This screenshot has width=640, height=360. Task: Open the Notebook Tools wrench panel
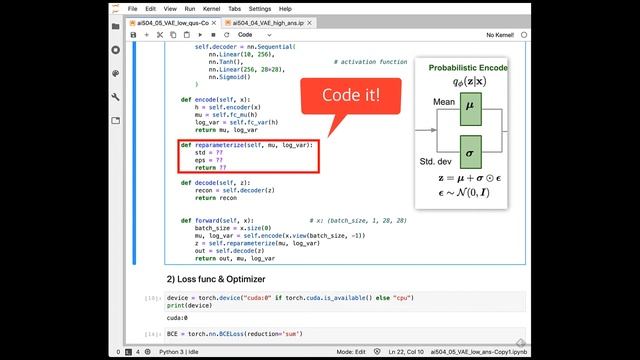point(116,97)
